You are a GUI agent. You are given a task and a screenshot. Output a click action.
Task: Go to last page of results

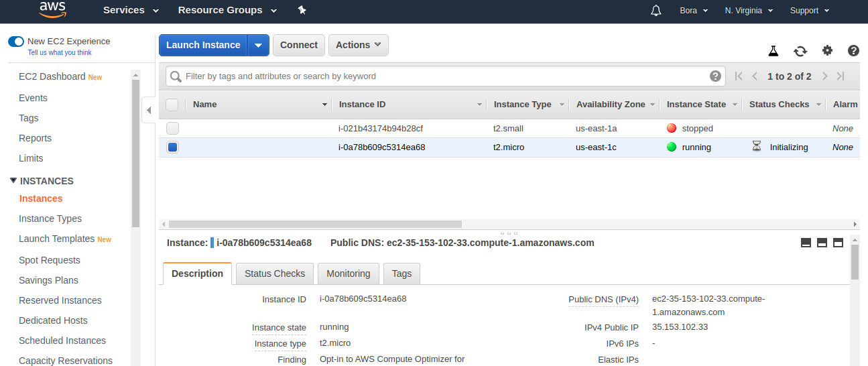click(841, 76)
